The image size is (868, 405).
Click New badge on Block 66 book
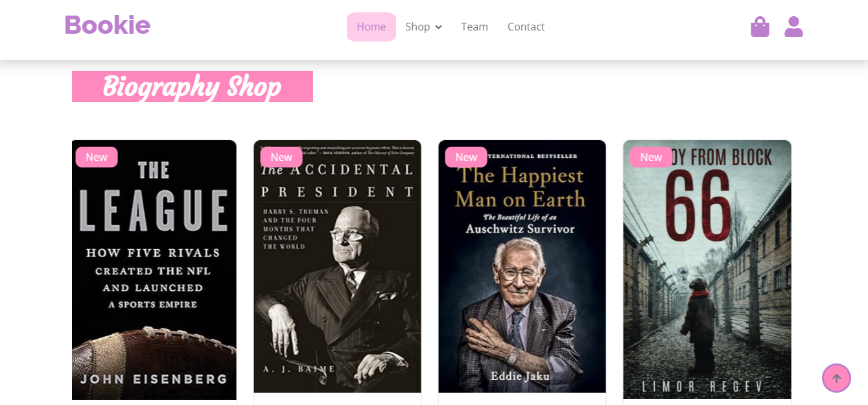click(651, 157)
